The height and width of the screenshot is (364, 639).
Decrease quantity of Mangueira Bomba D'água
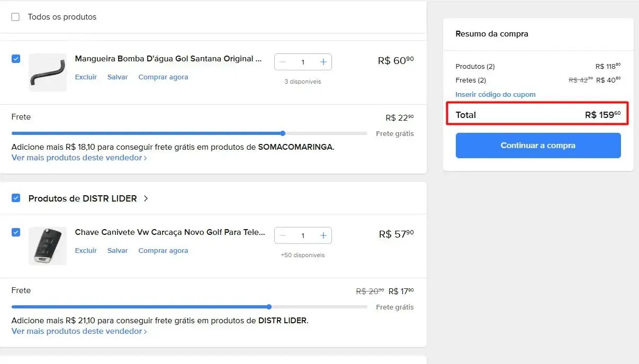283,62
